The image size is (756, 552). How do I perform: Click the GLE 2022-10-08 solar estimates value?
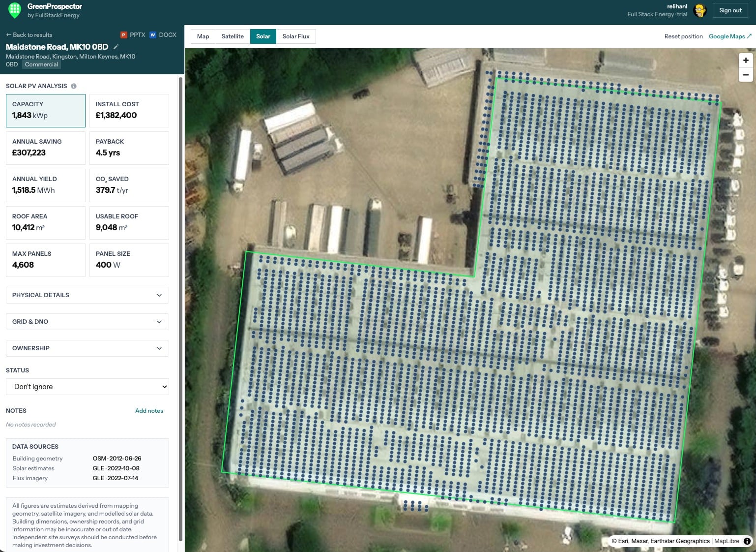click(x=116, y=468)
